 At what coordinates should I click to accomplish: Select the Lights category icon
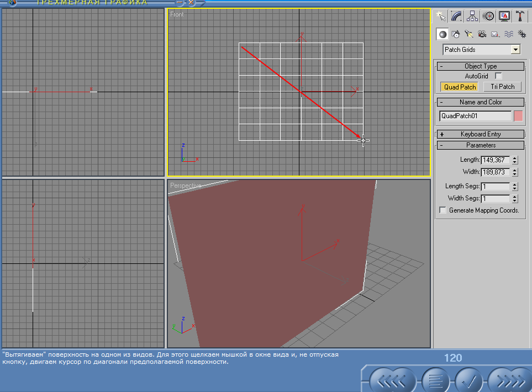(x=469, y=34)
